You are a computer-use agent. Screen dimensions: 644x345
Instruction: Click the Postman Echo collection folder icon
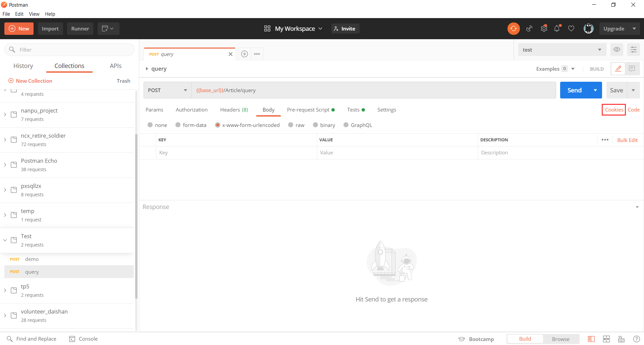click(x=14, y=165)
